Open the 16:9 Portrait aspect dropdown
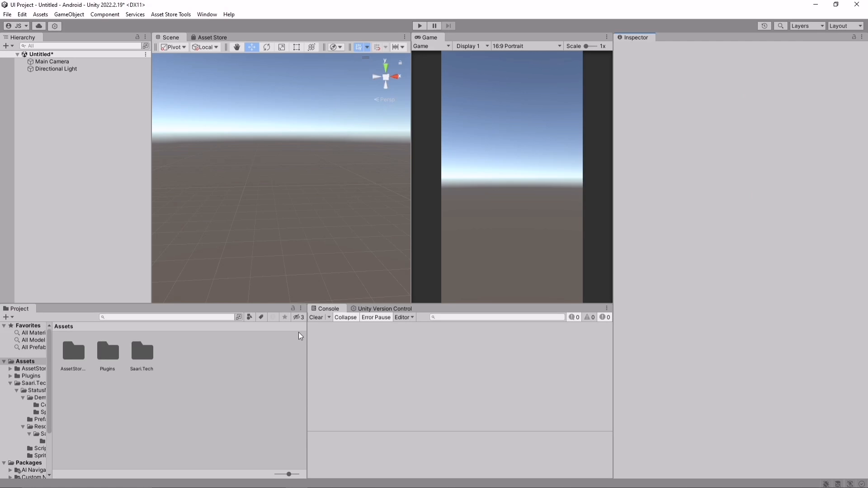Viewport: 868px width, 488px height. coord(527,46)
